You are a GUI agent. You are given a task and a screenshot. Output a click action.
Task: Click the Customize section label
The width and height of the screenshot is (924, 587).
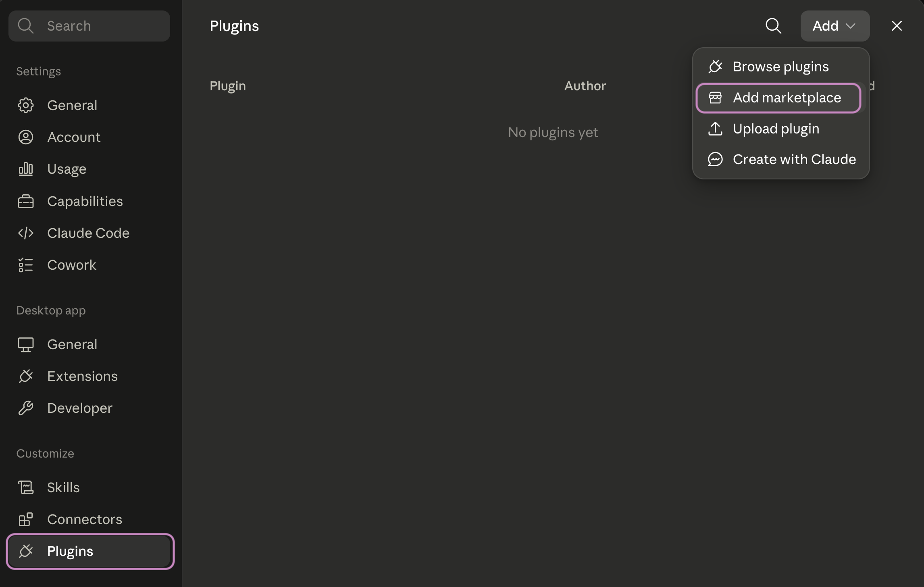tap(45, 454)
